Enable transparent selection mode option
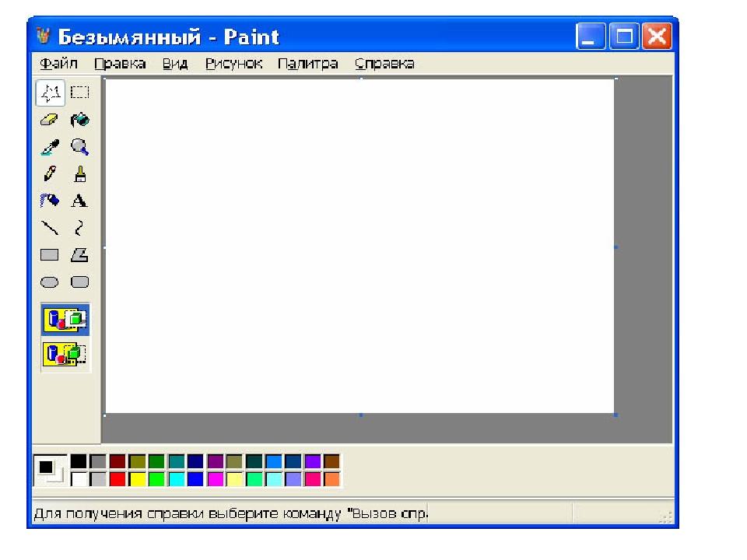747x560 pixels. (65, 355)
